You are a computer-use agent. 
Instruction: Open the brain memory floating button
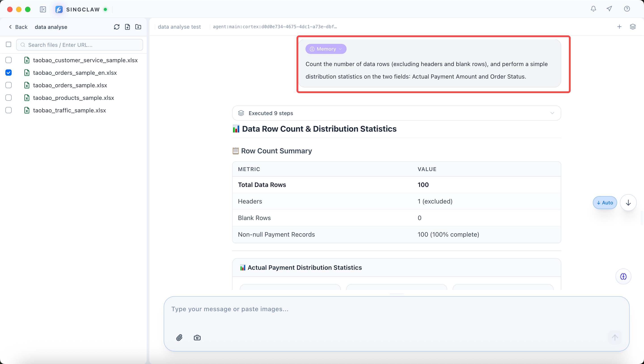click(x=623, y=276)
